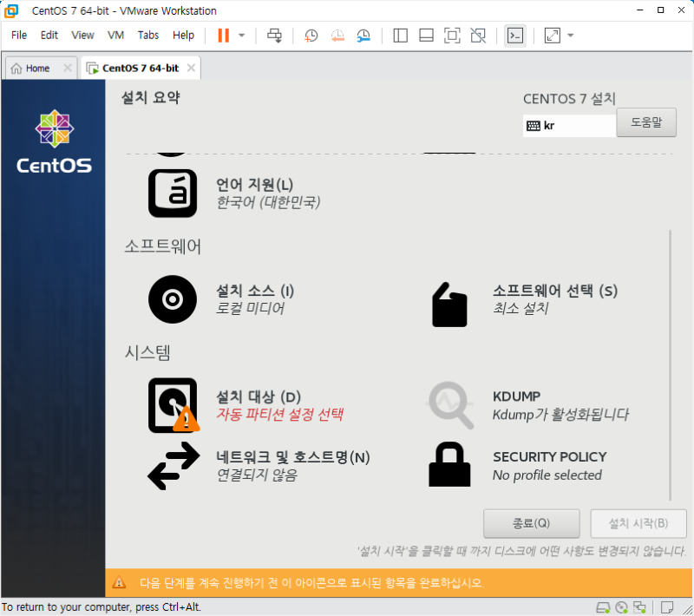Toggle Unity mode view
694x616 pixels.
[478, 36]
